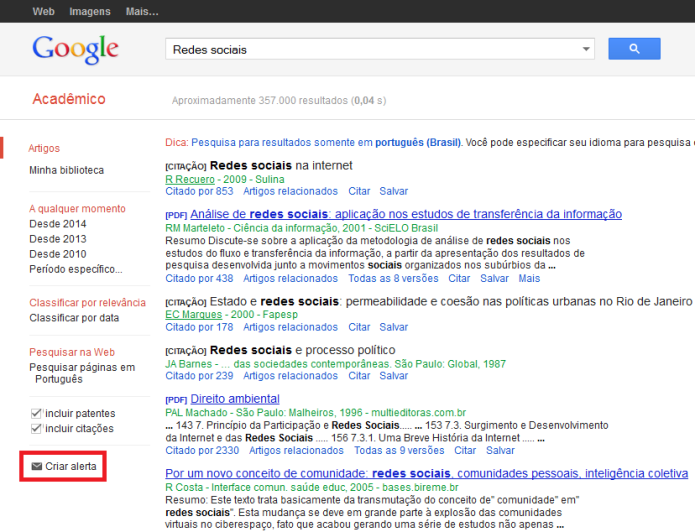Toggle the incluir citações checkbox
The width and height of the screenshot is (695, 532).
pos(36,429)
